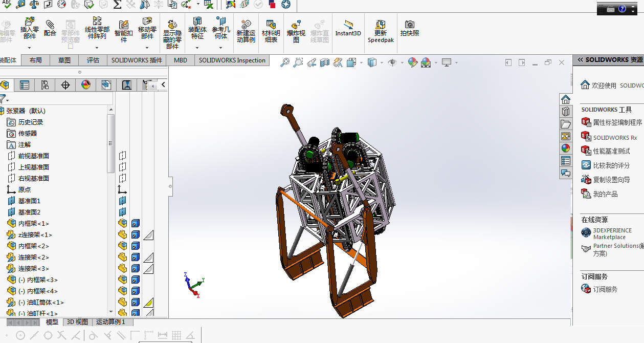The image size is (644, 343).
Task: Select 内框架<1> component in tree
Action: (34, 224)
